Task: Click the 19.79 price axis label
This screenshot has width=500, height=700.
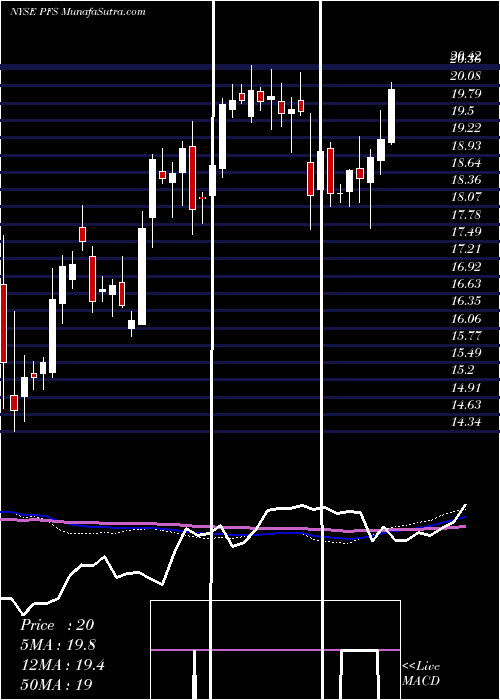Action: click(466, 93)
